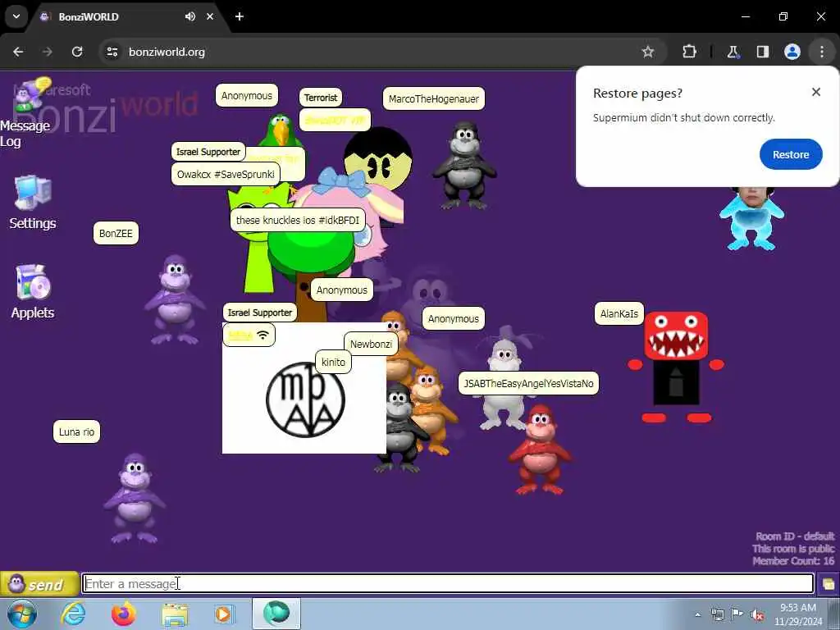Click the Terrorist name tag
Image resolution: width=840 pixels, height=630 pixels.
[x=321, y=98]
